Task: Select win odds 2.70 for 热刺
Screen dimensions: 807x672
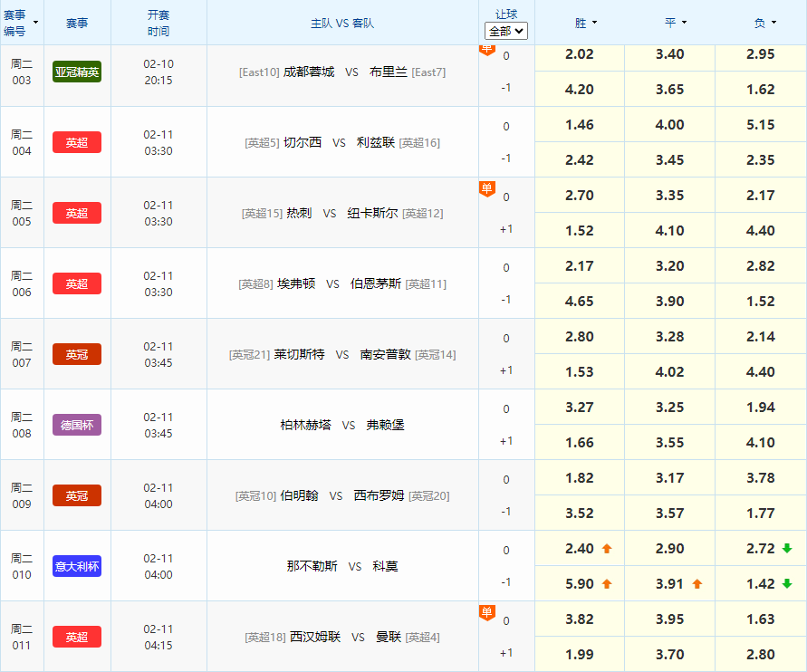Action: [x=580, y=196]
